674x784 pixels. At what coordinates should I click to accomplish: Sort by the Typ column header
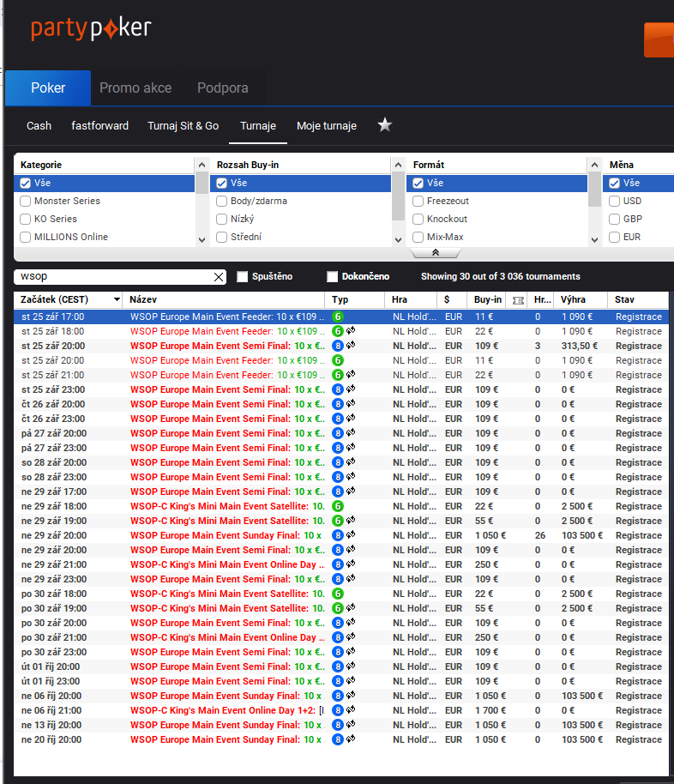point(355,299)
